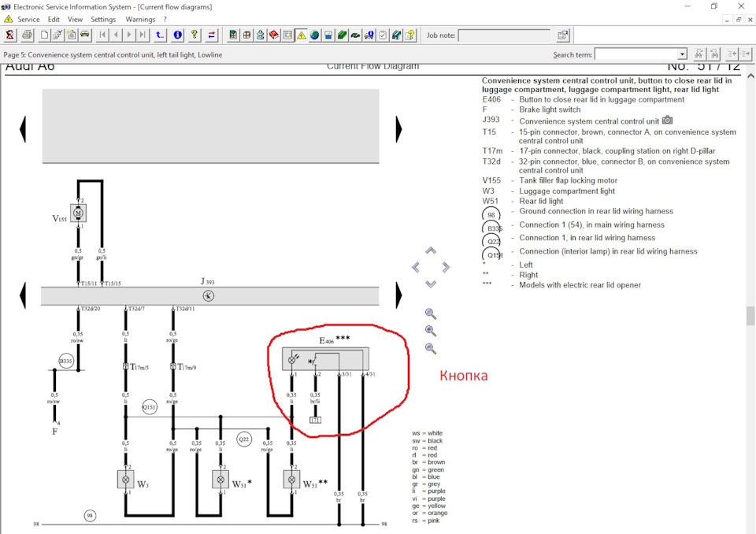Jump to the last page
This screenshot has width=756, height=534.
tap(143, 35)
